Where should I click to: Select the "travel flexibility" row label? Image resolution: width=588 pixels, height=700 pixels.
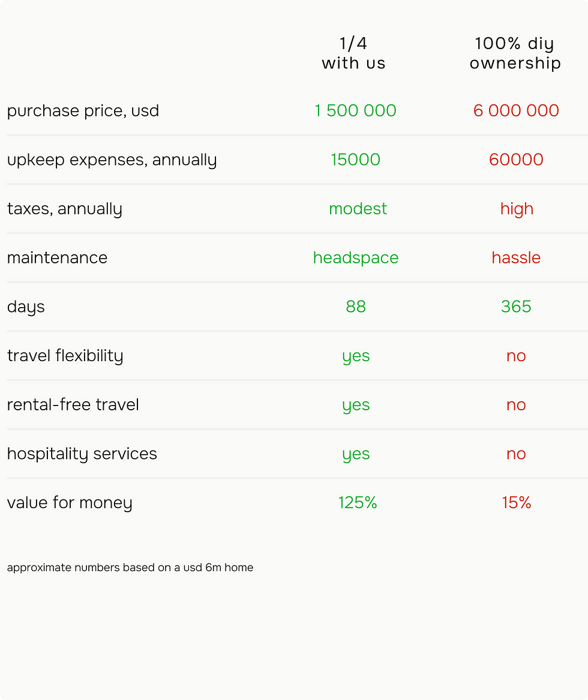point(65,356)
